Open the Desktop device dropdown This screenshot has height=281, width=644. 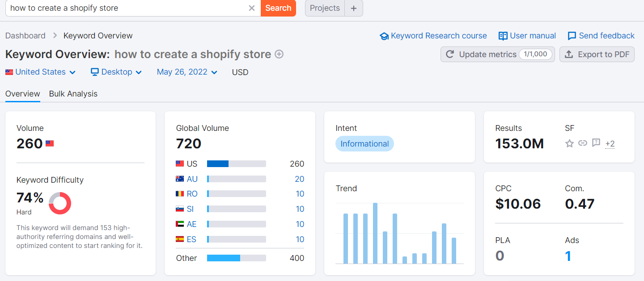pyautogui.click(x=116, y=72)
